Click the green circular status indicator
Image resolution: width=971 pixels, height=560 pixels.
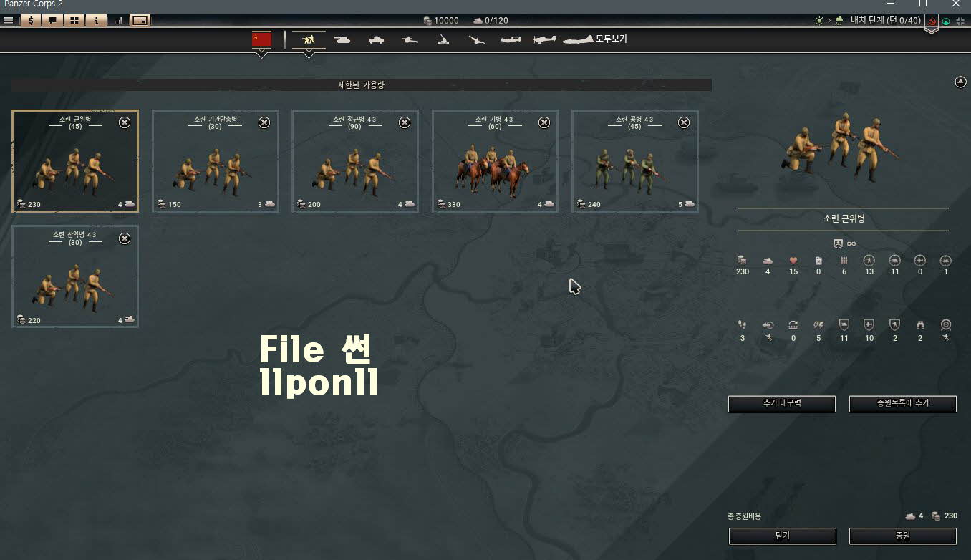[x=946, y=21]
